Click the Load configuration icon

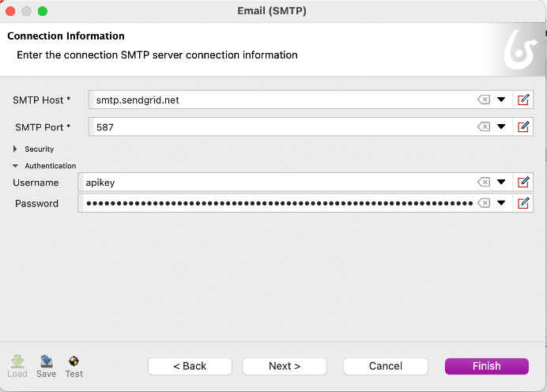(17, 361)
